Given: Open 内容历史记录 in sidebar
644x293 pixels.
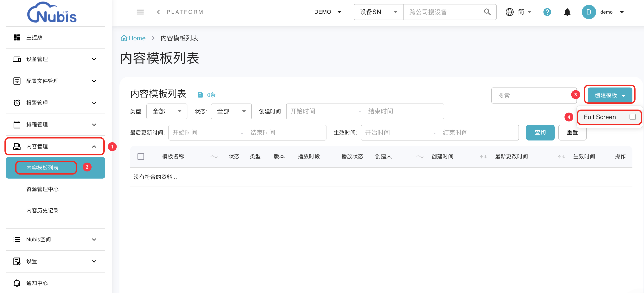Looking at the screenshot, I should point(43,211).
